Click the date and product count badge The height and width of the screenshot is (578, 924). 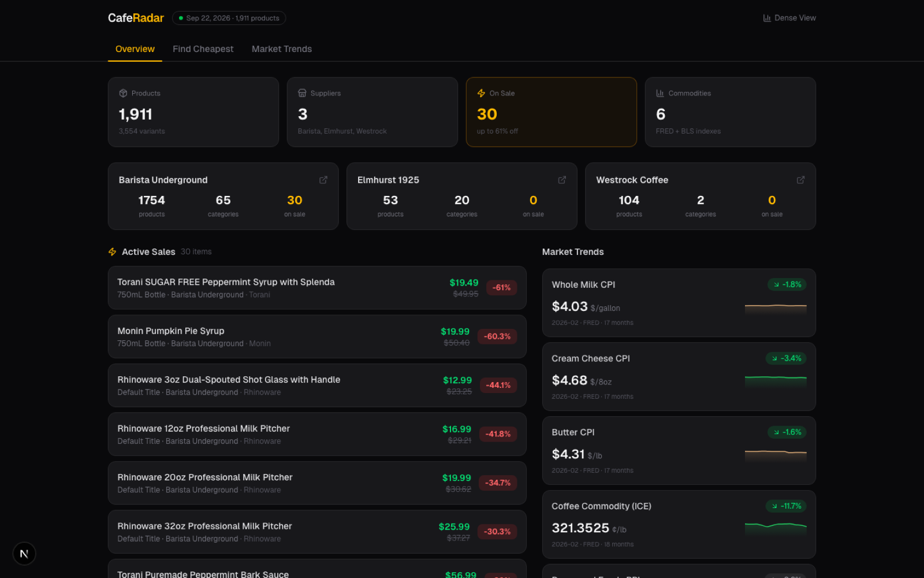tap(229, 18)
